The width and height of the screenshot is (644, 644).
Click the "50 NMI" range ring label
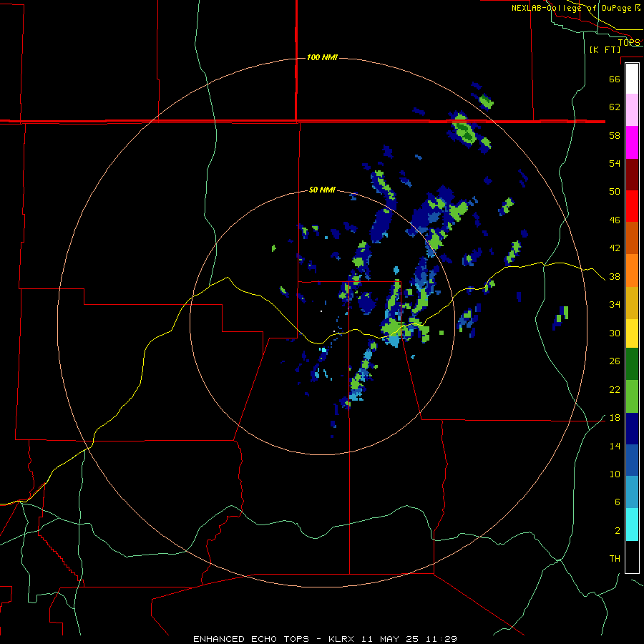[x=322, y=190]
